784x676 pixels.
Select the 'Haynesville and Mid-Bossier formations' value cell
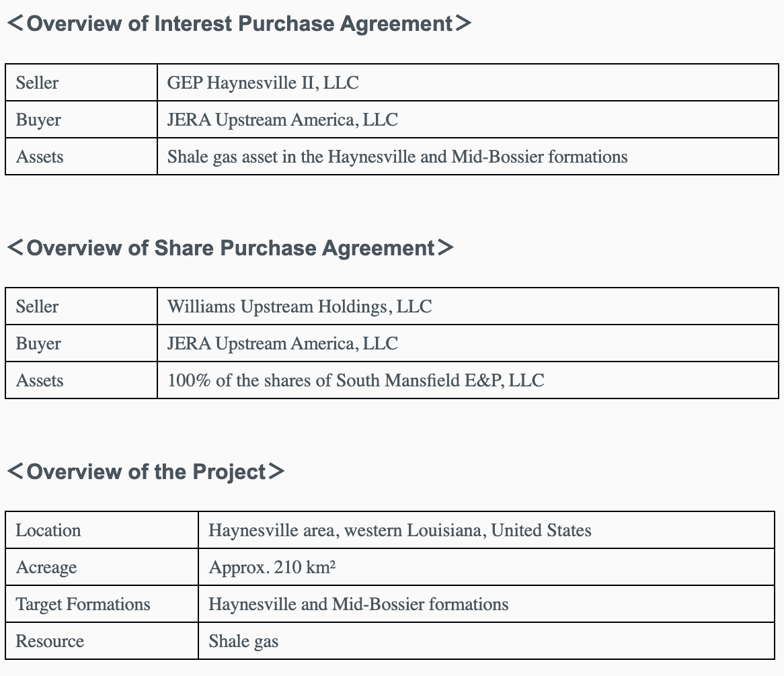358,604
